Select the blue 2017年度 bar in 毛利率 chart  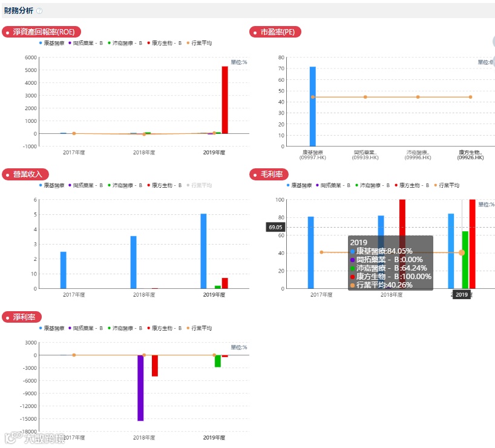[311, 252]
